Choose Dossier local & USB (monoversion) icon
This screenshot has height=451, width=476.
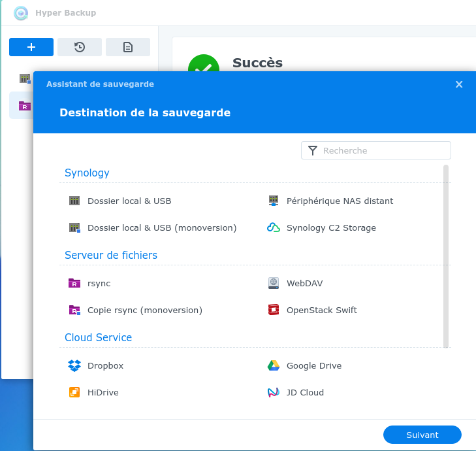74,227
